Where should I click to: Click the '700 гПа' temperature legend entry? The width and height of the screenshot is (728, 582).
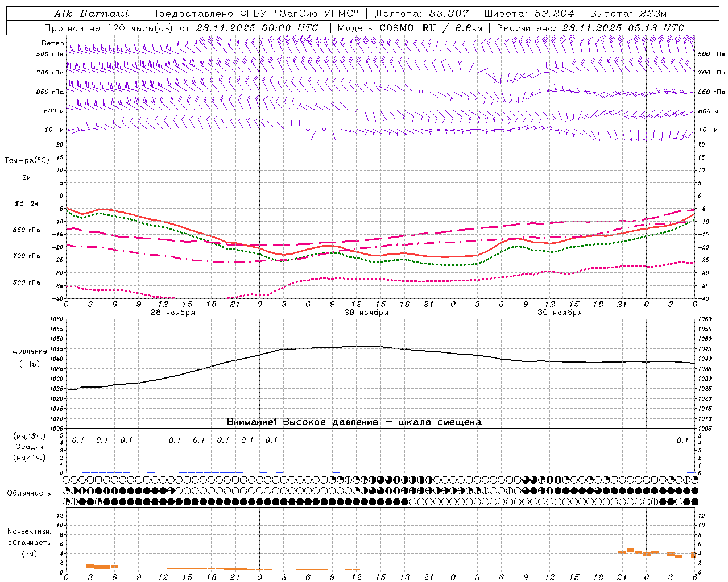27,256
